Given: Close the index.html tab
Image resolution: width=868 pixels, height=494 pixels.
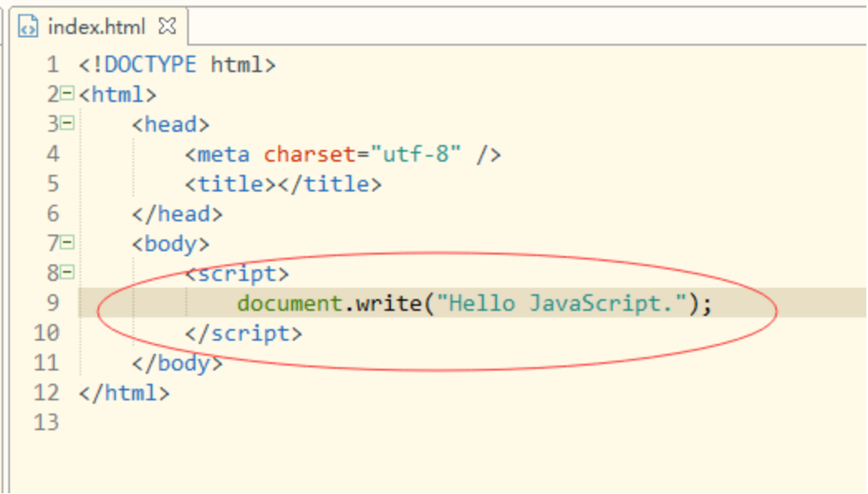Looking at the screenshot, I should point(167,26).
